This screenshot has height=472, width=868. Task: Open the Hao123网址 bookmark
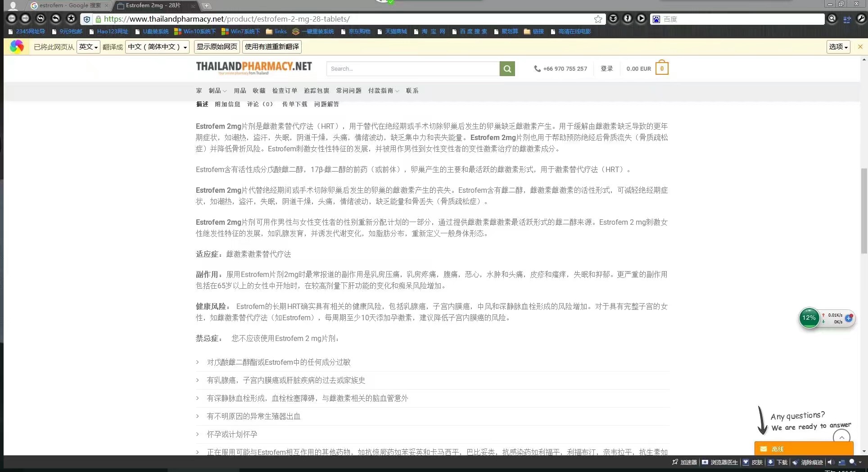coord(109,32)
